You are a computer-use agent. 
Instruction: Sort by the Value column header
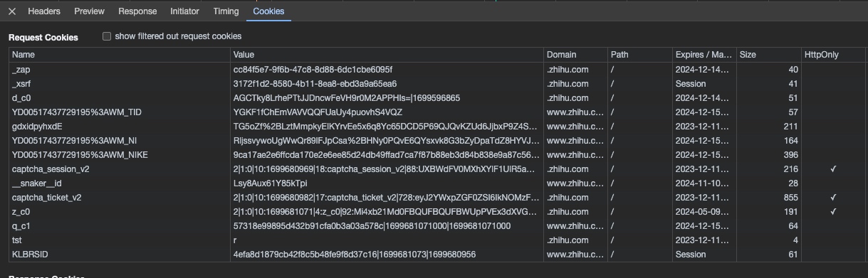[x=387, y=55]
